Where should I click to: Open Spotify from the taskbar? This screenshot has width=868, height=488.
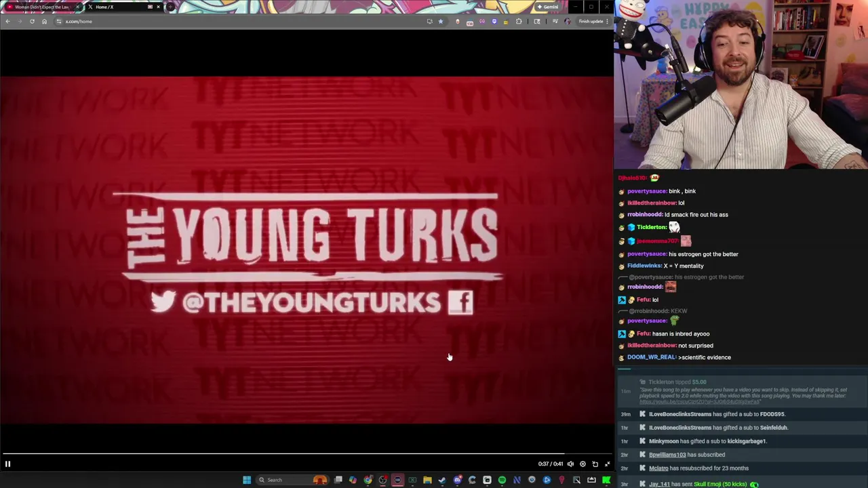pyautogui.click(x=502, y=480)
